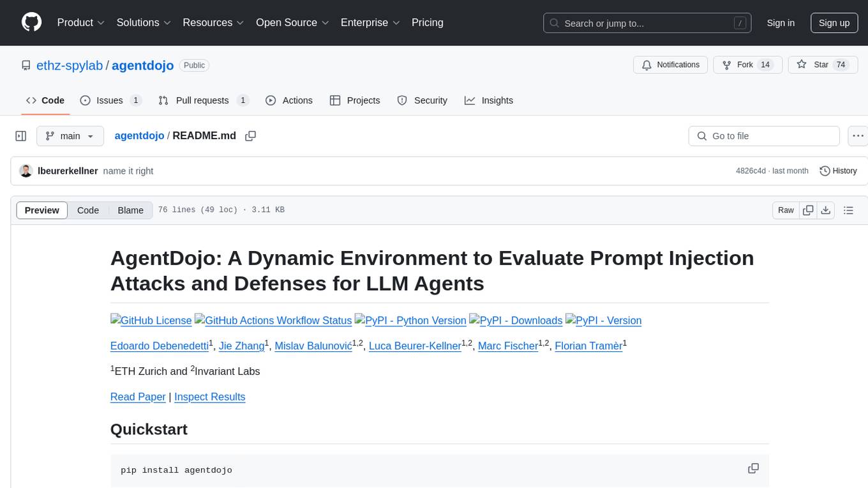Open the GitHub License badge

coord(151,320)
